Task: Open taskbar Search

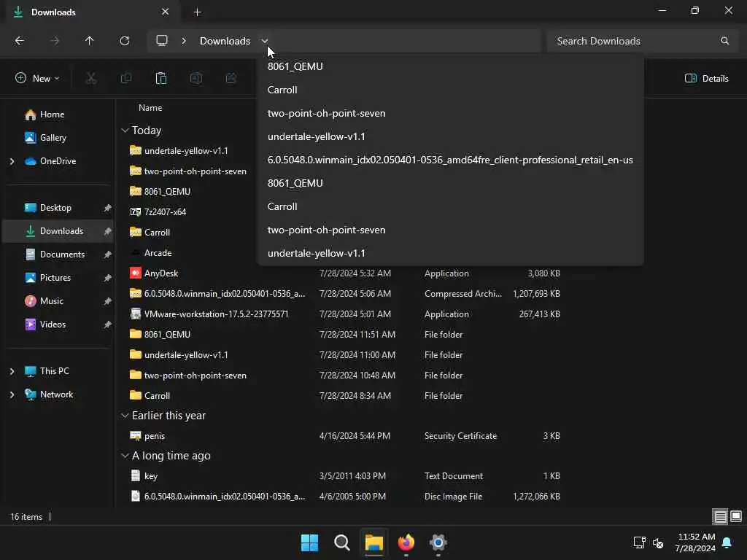Action: pyautogui.click(x=341, y=542)
